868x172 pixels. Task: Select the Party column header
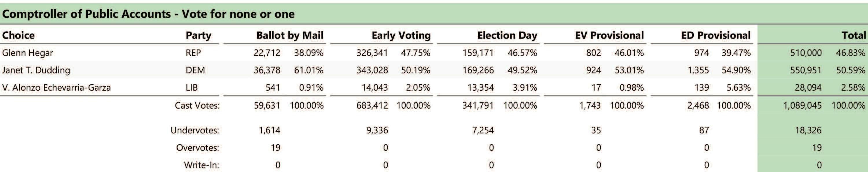tap(198, 35)
